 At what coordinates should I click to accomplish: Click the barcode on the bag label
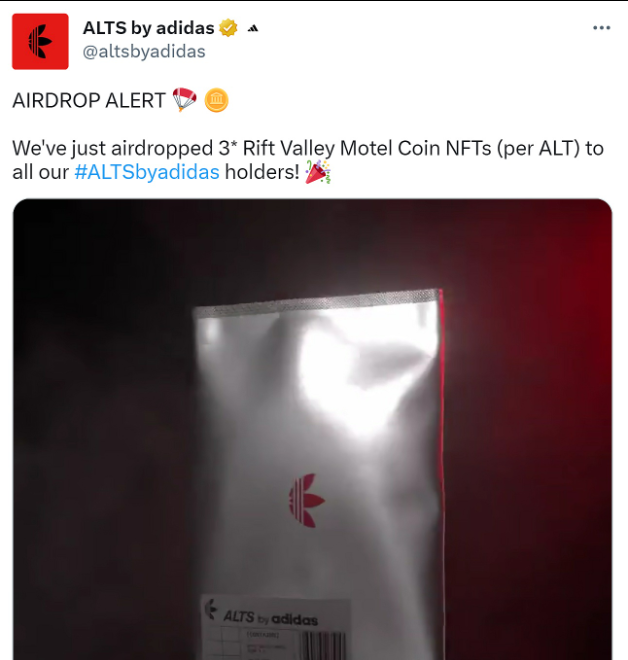coord(323,646)
